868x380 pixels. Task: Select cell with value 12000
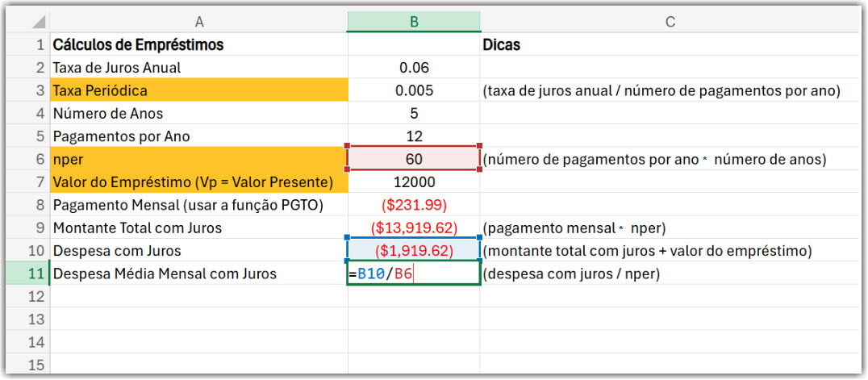coord(414,182)
